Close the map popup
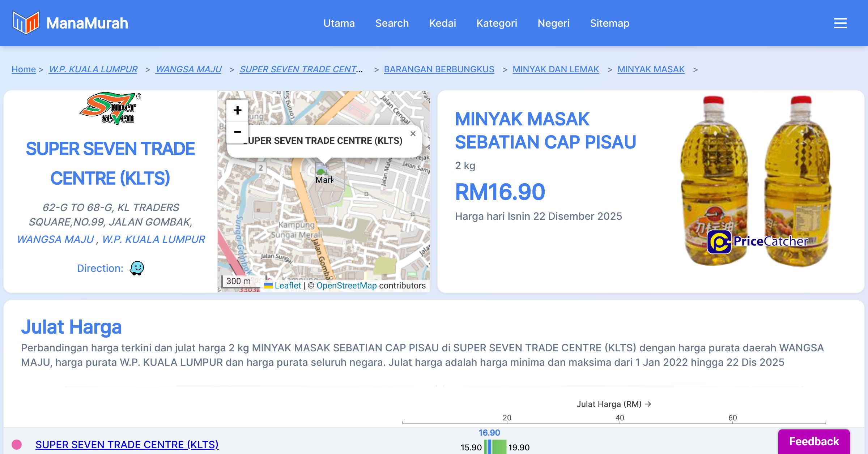The width and height of the screenshot is (868, 454). point(413,134)
